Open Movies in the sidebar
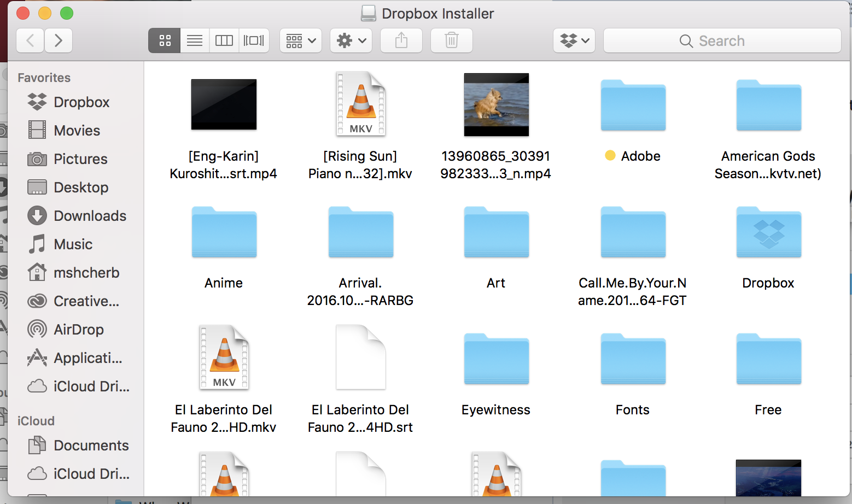The width and height of the screenshot is (852, 504). (76, 131)
